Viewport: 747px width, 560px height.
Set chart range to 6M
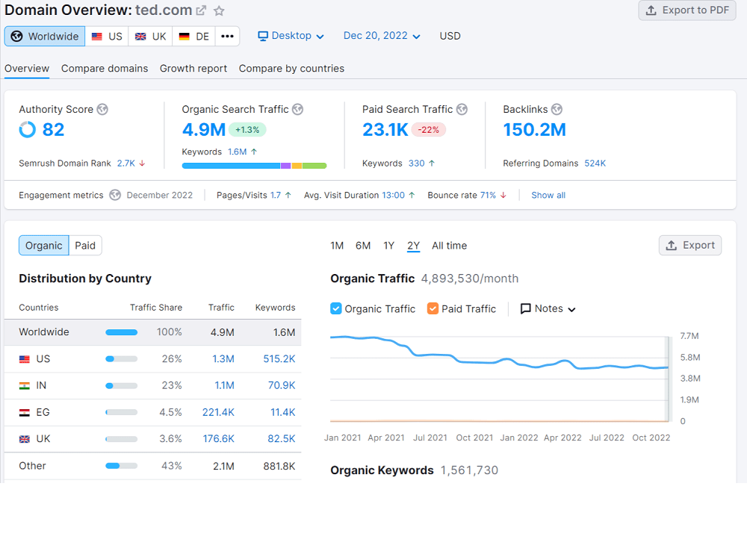pyautogui.click(x=363, y=246)
